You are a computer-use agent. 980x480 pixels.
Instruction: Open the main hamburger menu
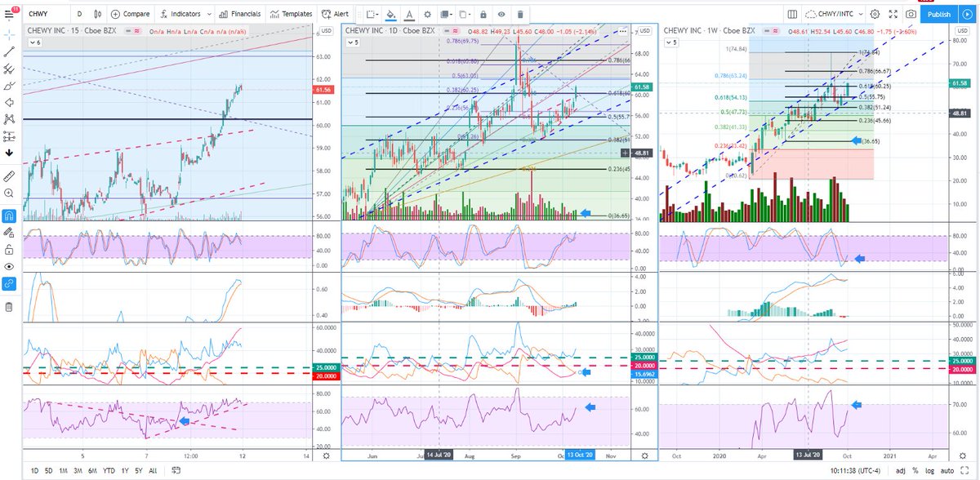(9, 13)
